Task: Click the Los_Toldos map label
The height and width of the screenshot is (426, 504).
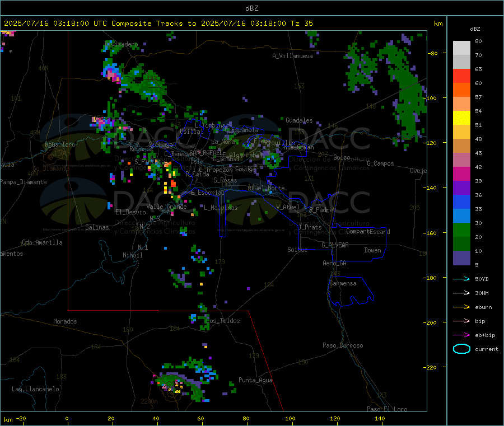Action: (223, 321)
